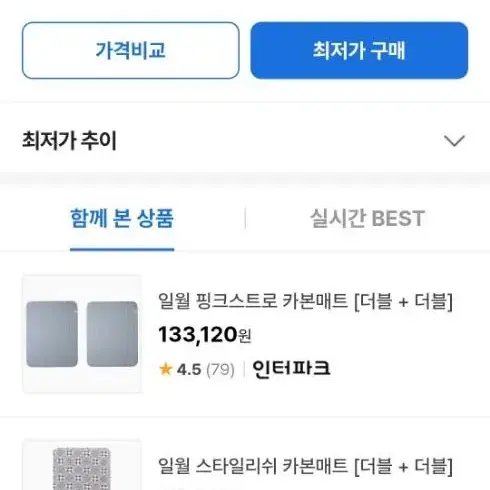
Task: Click the blue underline beneath 함께 본 상품
Action: click(122, 249)
